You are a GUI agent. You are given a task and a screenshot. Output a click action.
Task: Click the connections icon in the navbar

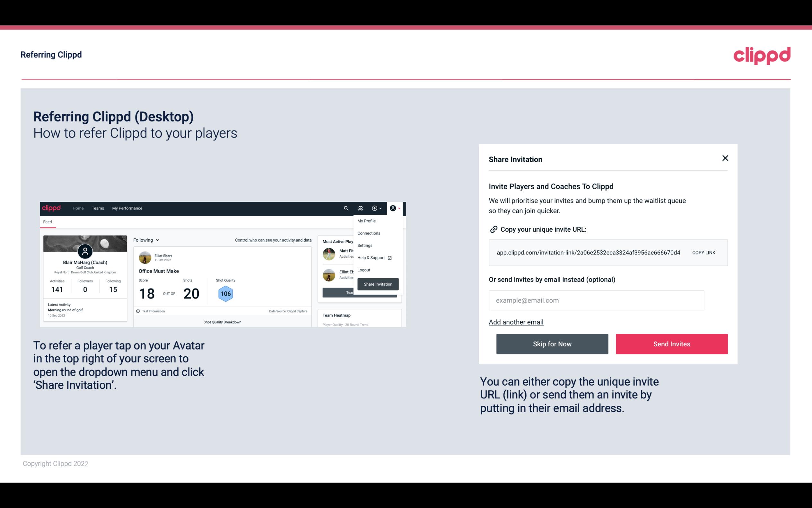point(361,208)
